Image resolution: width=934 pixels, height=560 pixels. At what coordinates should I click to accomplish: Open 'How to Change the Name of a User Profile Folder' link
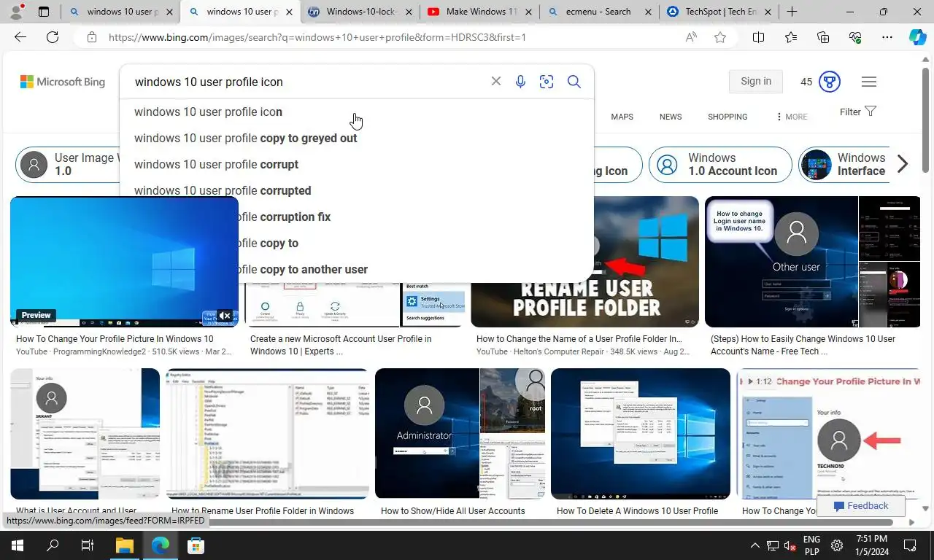point(579,339)
